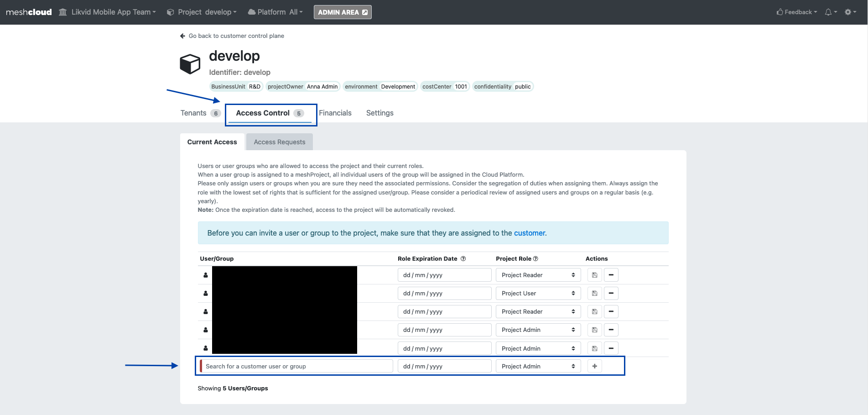Image resolution: width=868 pixels, height=415 pixels.
Task: Open the Project develop dropdown
Action: [202, 12]
